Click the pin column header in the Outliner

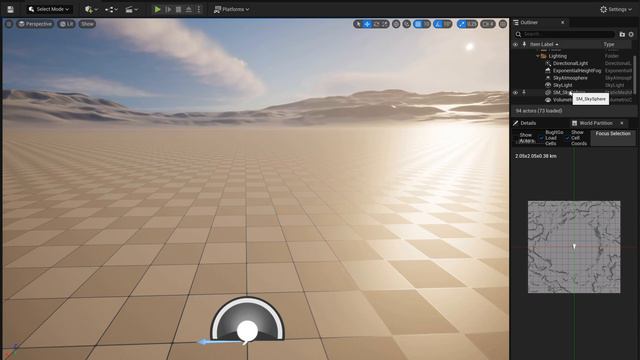pos(524,44)
